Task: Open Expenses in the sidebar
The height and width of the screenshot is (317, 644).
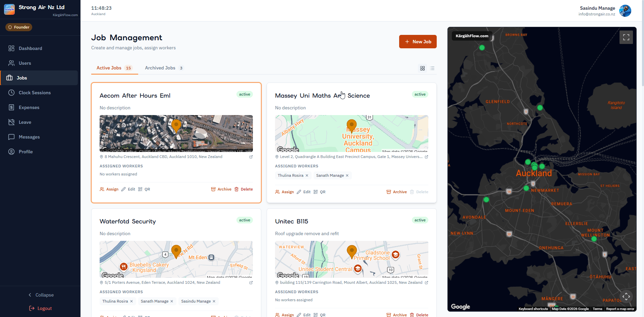Action: [40, 107]
